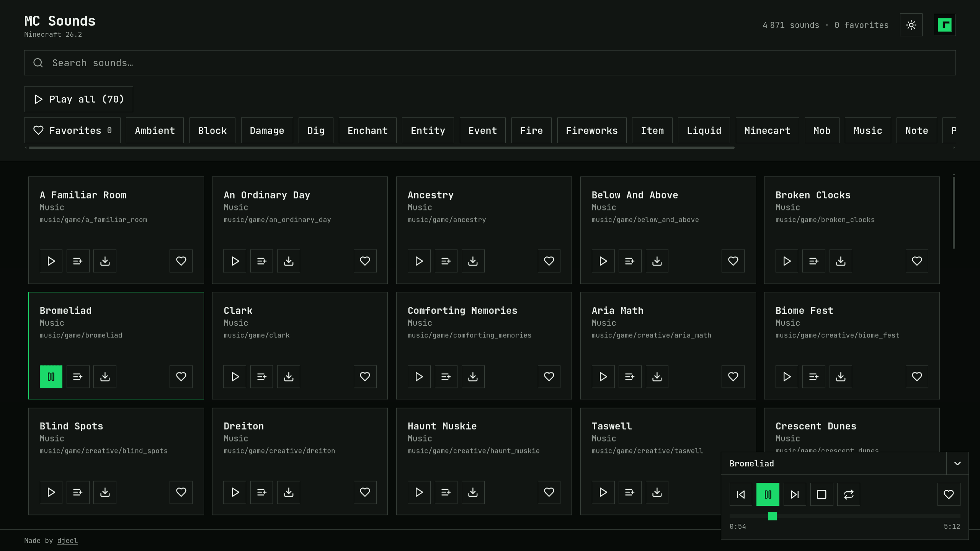Select the Minecart category filter
This screenshot has height=551, width=980.
[x=767, y=130]
